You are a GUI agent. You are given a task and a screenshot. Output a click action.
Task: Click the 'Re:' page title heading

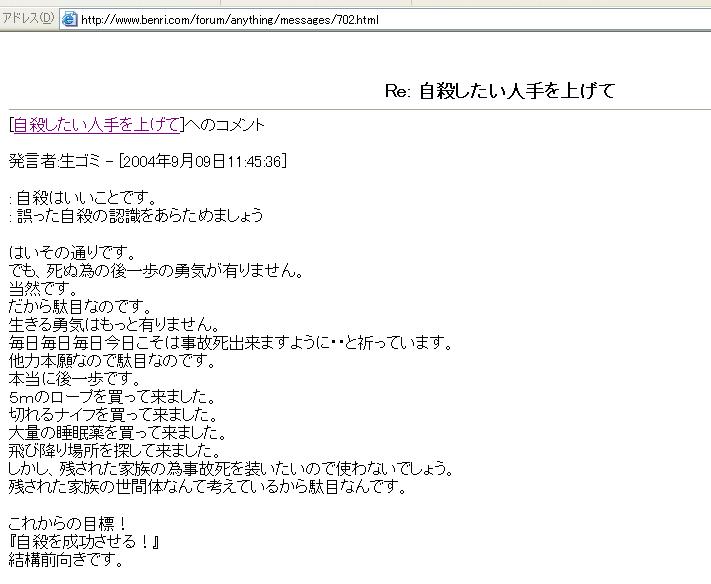coord(500,91)
